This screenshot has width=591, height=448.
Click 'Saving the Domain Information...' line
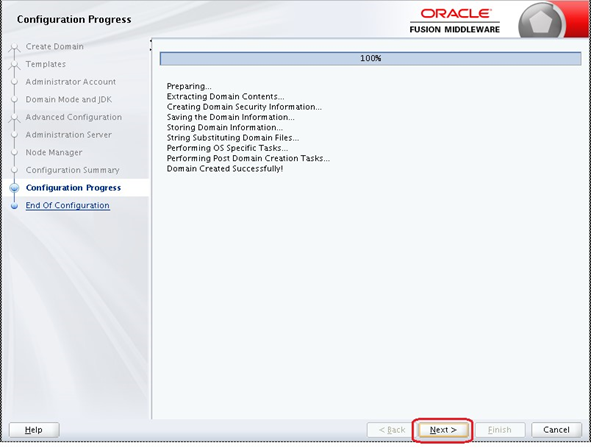(231, 117)
